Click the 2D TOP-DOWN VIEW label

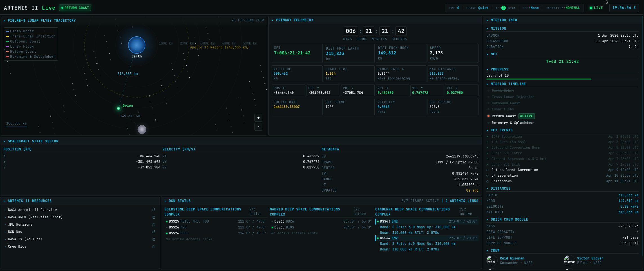click(248, 20)
